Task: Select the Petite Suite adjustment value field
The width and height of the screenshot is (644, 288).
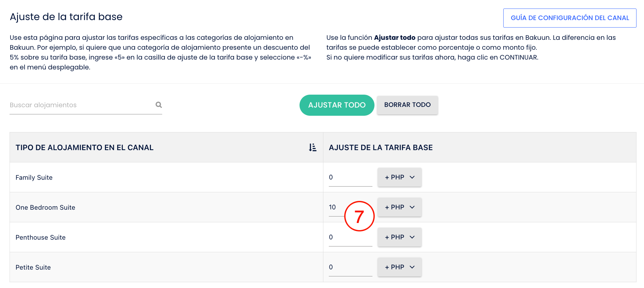Action: 351,267
